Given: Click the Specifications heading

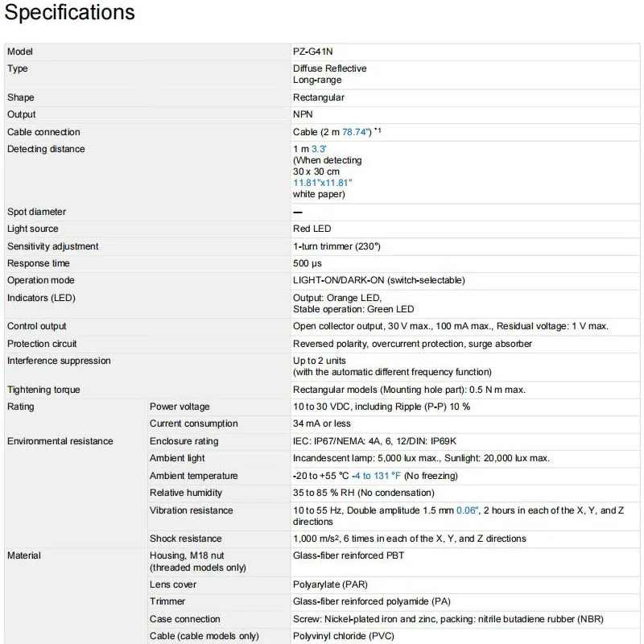Looking at the screenshot, I should (x=70, y=13).
